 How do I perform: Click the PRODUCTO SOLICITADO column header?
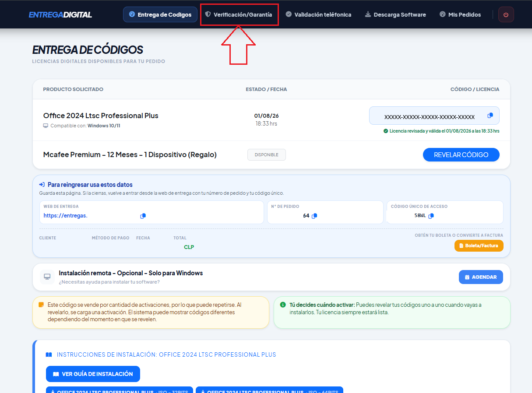coord(73,89)
